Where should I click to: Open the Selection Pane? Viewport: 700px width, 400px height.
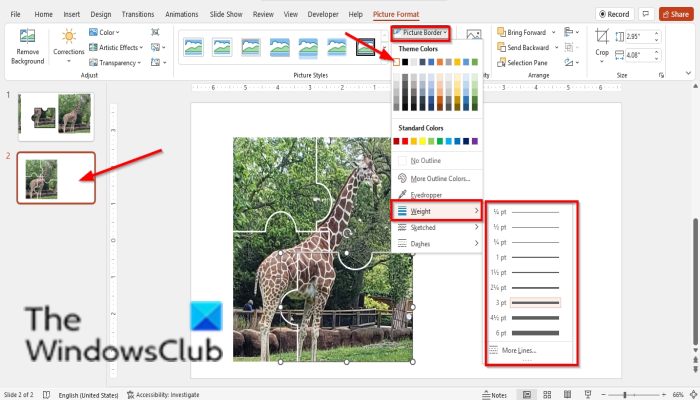tap(522, 62)
